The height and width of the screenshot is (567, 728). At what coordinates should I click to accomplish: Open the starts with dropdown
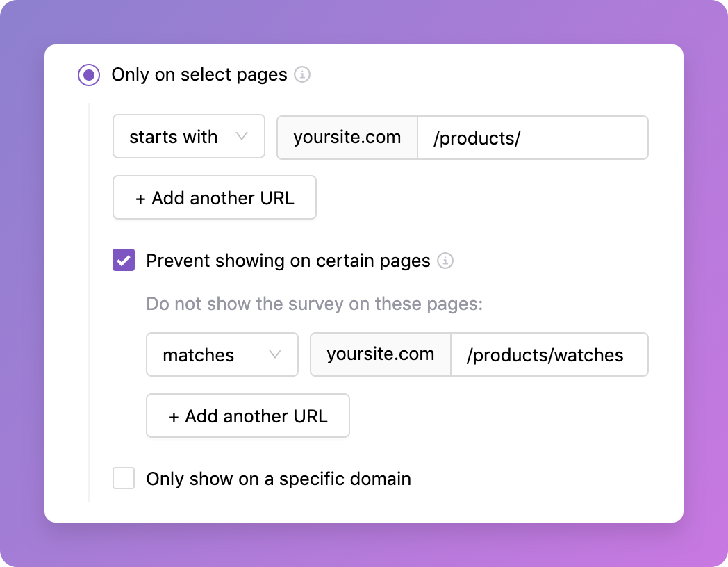(x=188, y=136)
